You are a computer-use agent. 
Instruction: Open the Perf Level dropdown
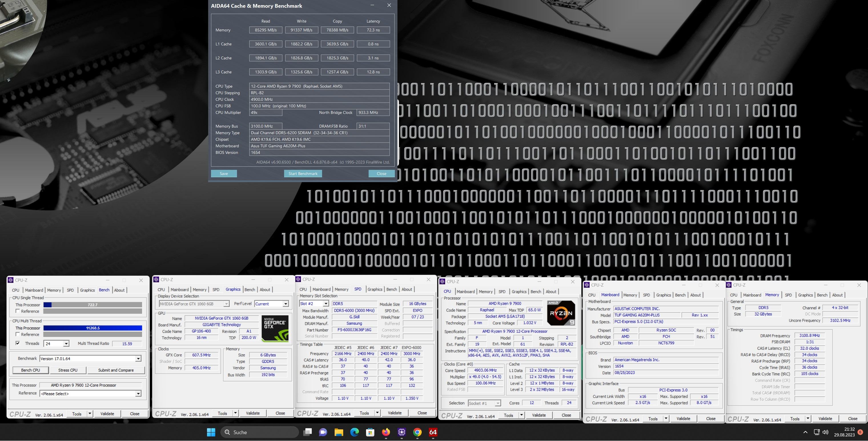click(x=286, y=303)
